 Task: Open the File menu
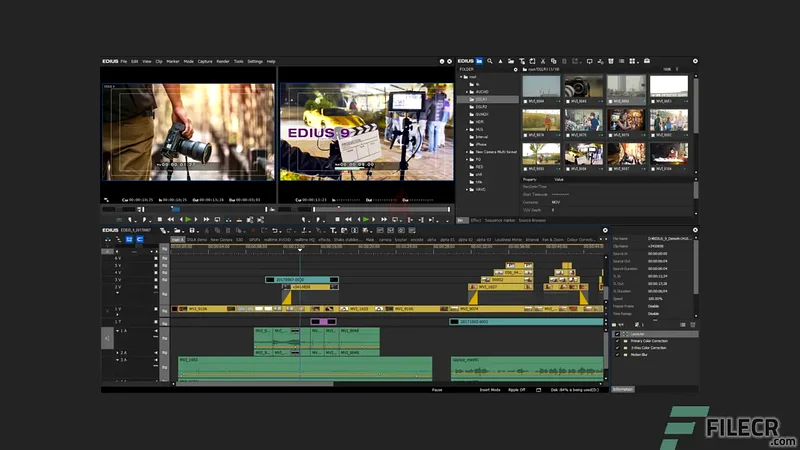[x=123, y=61]
